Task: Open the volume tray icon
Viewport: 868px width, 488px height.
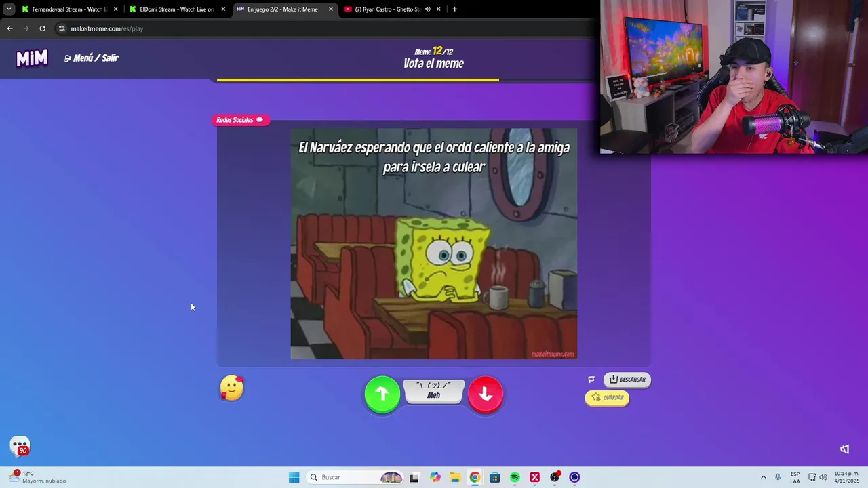Action: coord(823,477)
